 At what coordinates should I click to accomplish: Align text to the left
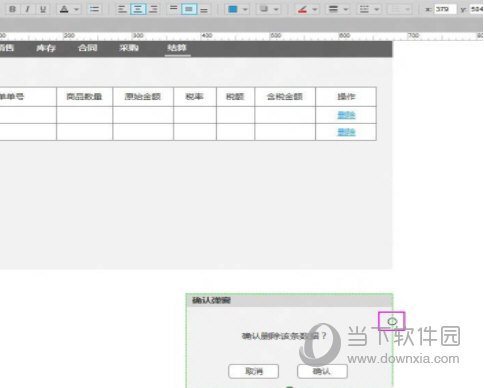click(x=122, y=9)
